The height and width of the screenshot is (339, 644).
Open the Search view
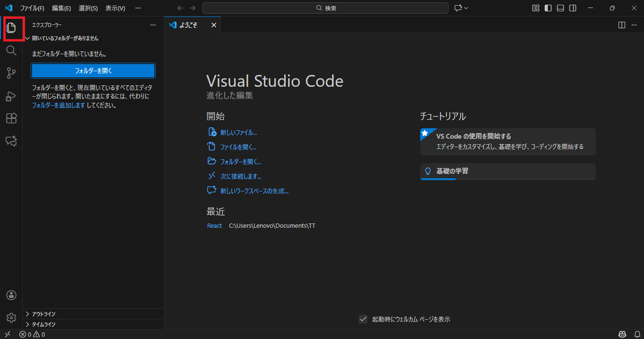coord(11,50)
